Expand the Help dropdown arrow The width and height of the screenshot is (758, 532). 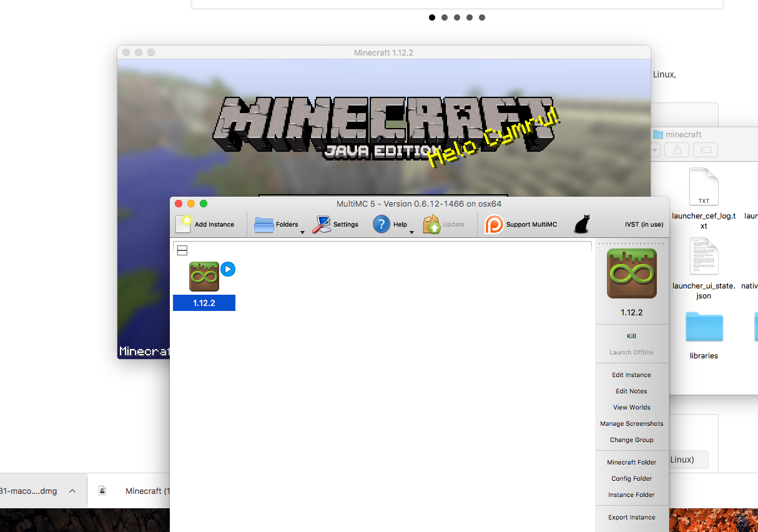(x=411, y=232)
